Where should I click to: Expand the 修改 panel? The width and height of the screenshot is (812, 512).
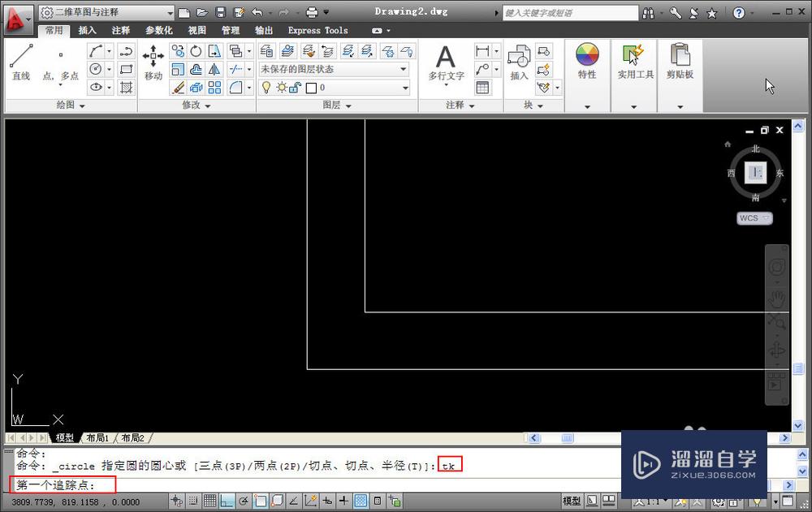coord(197,105)
